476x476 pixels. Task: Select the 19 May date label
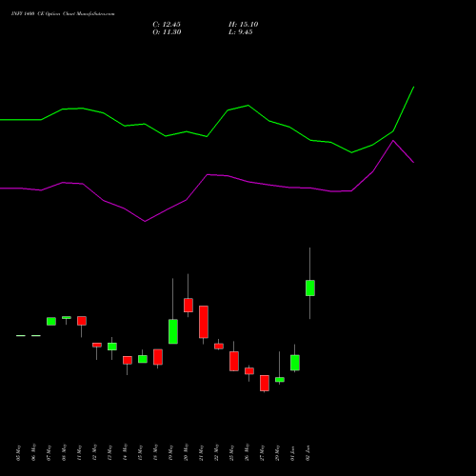[171, 452]
